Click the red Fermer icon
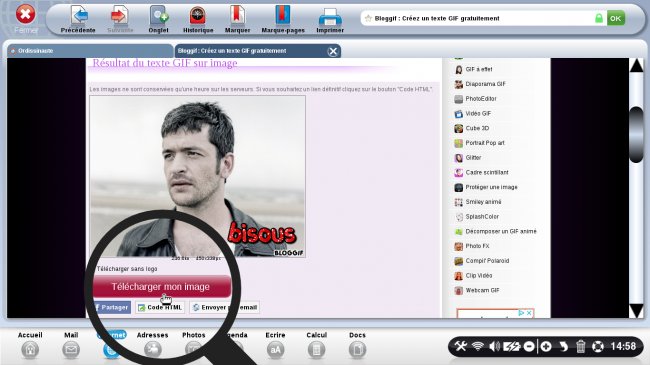Viewport: 650px width, 365px height. [25, 14]
